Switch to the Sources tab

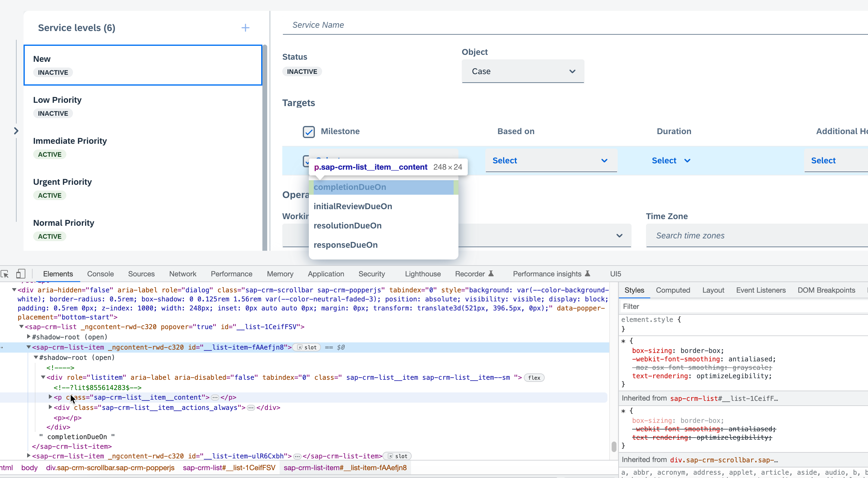pyautogui.click(x=141, y=274)
